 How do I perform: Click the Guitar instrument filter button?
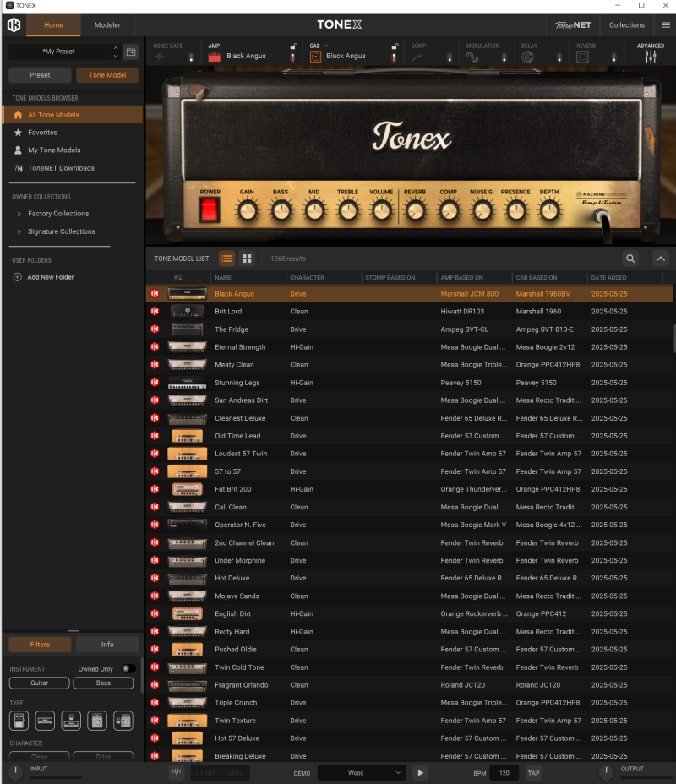click(39, 683)
